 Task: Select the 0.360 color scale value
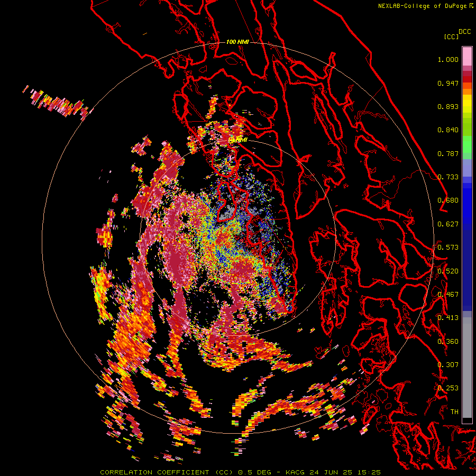[448, 341]
